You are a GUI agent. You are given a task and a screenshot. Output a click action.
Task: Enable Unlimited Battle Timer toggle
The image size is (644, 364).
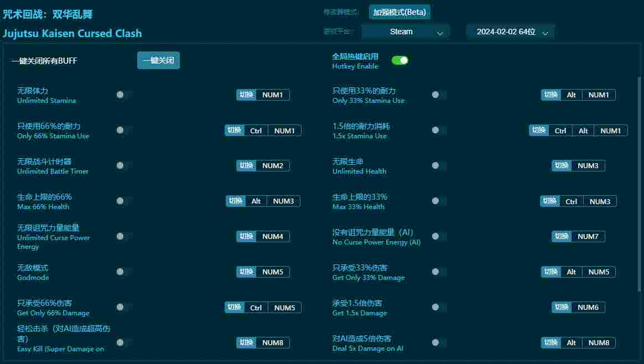tap(123, 165)
